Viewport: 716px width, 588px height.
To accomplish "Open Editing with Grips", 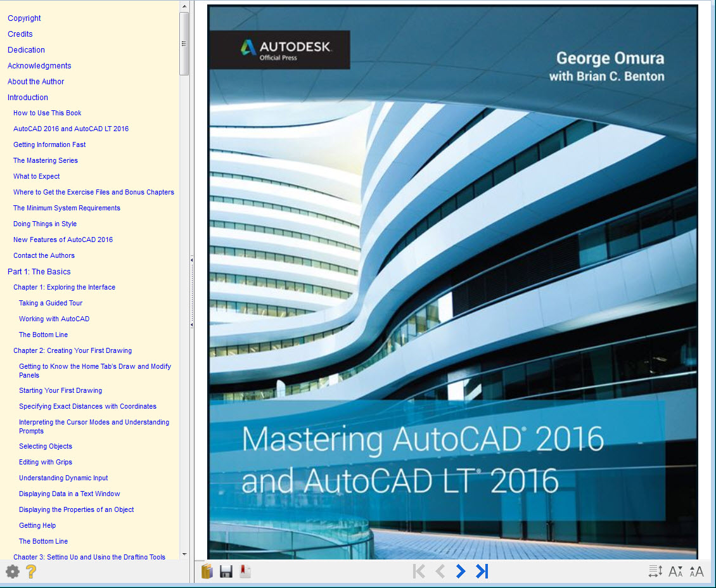I will [46, 462].
